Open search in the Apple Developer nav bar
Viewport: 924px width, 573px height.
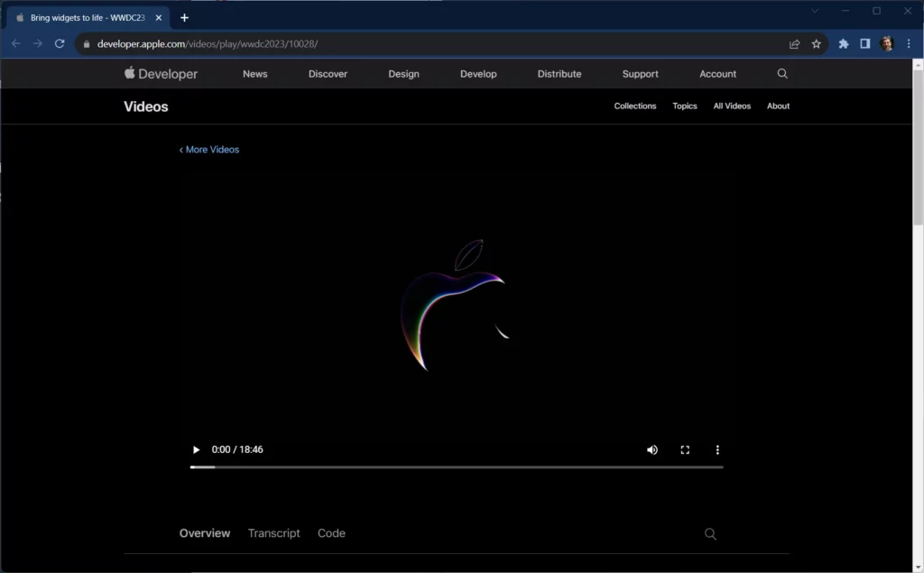click(x=782, y=74)
